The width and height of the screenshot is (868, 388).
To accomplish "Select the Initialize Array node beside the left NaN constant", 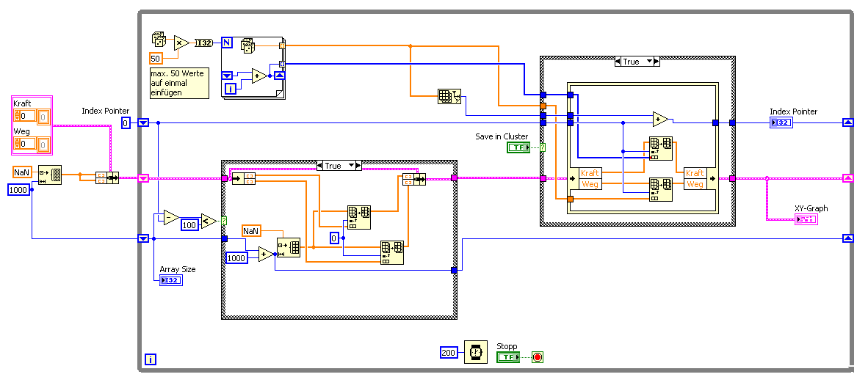I will 51,174.
